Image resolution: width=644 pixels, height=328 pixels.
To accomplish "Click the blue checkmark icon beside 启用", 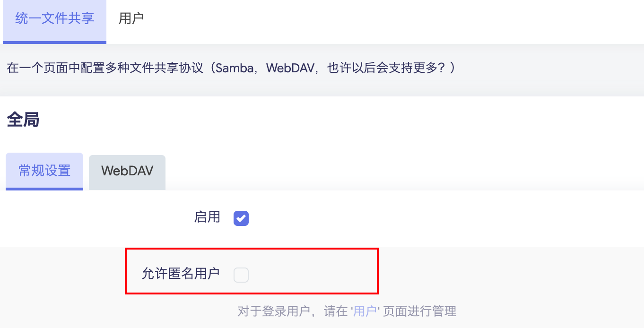I will click(x=241, y=218).
